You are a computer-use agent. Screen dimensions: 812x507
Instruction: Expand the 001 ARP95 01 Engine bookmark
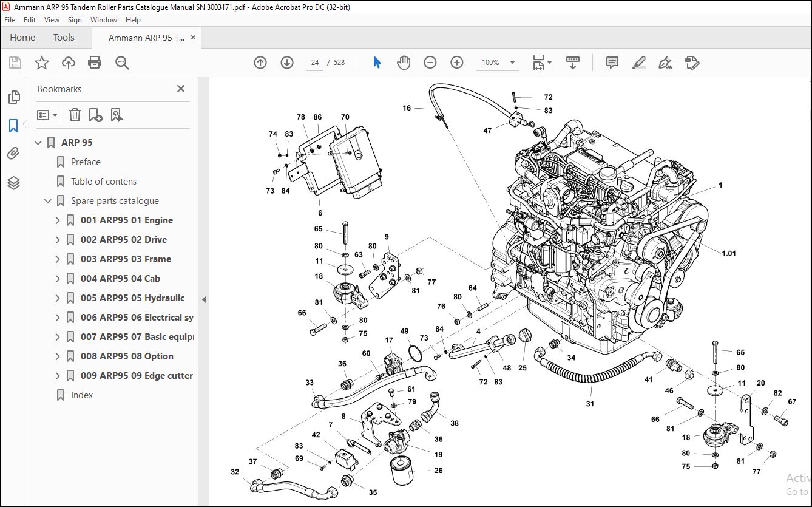coord(58,220)
